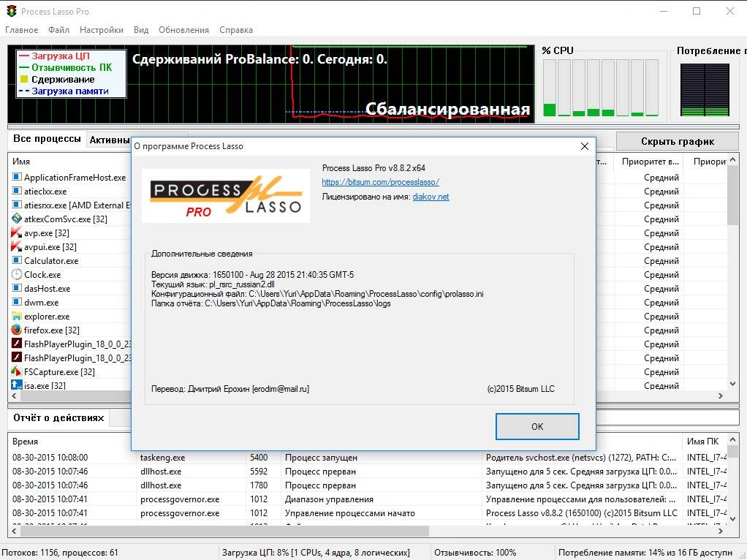Click the explorer.exe folder icon
Image resolution: width=747 pixels, height=560 pixels.
[17, 316]
